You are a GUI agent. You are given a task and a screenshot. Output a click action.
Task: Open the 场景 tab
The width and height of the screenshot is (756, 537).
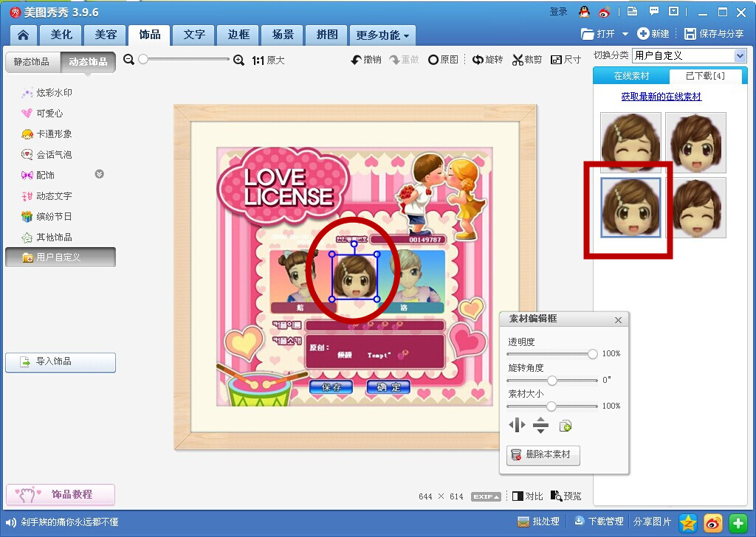pyautogui.click(x=283, y=35)
